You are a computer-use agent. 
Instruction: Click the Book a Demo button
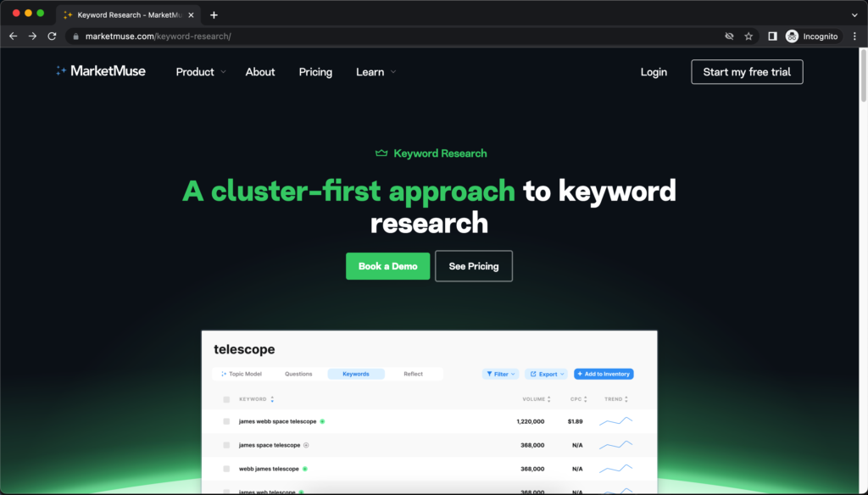(x=387, y=266)
